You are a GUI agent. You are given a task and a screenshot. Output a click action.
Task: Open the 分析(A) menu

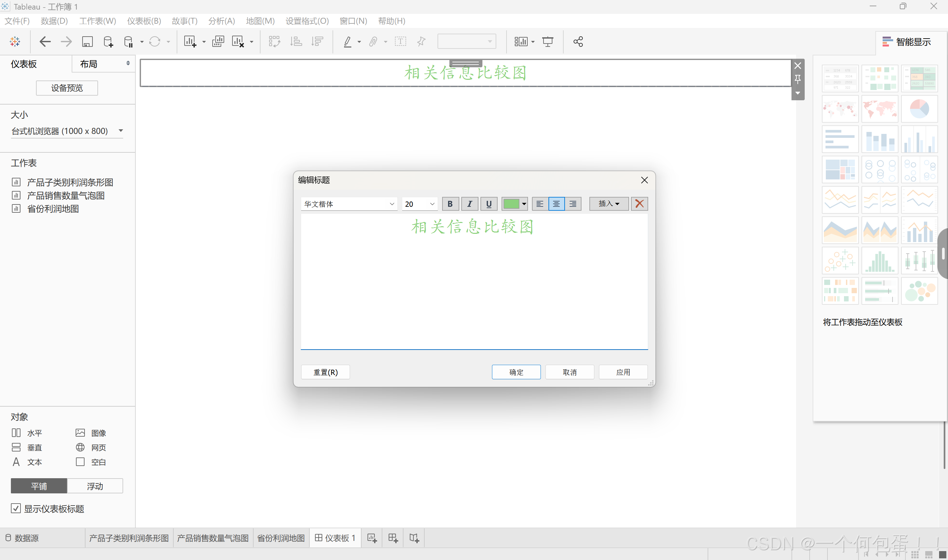pyautogui.click(x=221, y=21)
